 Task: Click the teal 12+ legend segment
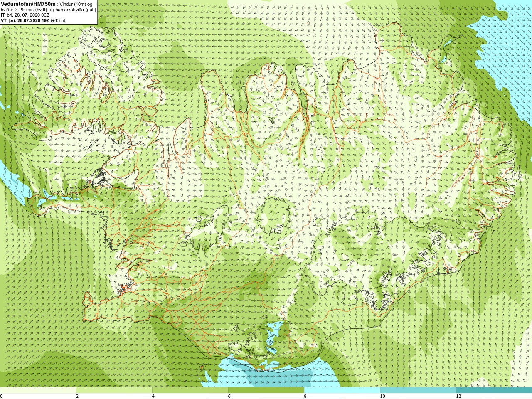pyautogui.click(x=494, y=390)
